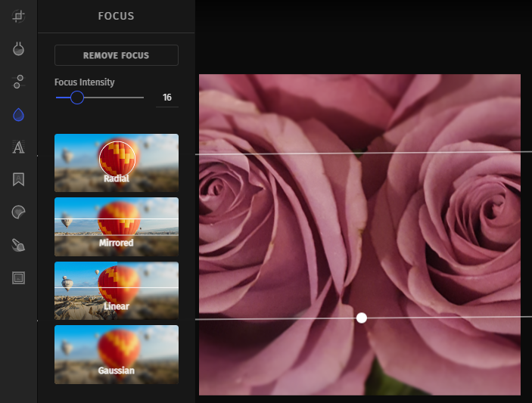Click the Focus Intensity slider track end

(x=143, y=98)
